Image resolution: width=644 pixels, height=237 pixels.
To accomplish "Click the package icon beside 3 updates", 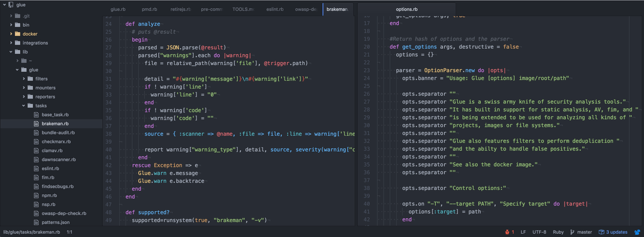I will [602, 232].
